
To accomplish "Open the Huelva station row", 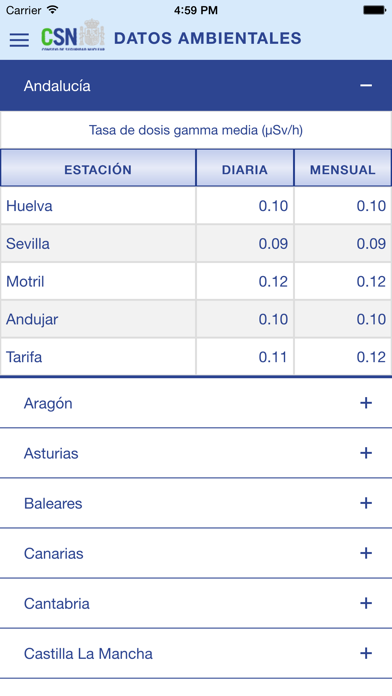I will [x=196, y=206].
